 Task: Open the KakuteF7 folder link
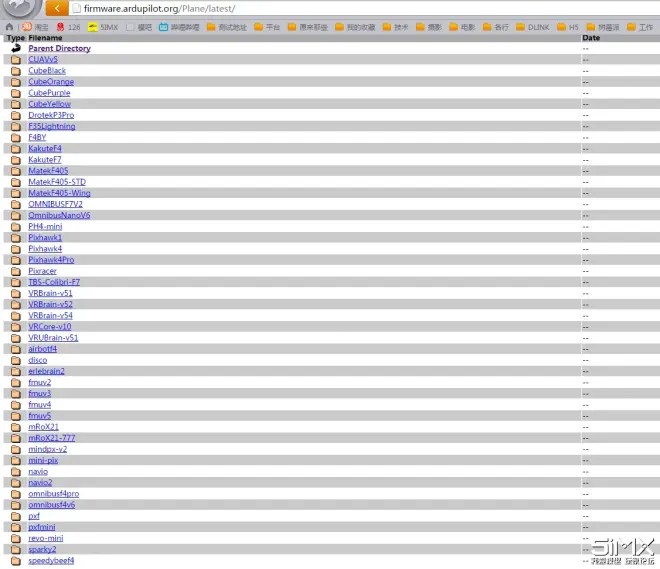[45, 160]
